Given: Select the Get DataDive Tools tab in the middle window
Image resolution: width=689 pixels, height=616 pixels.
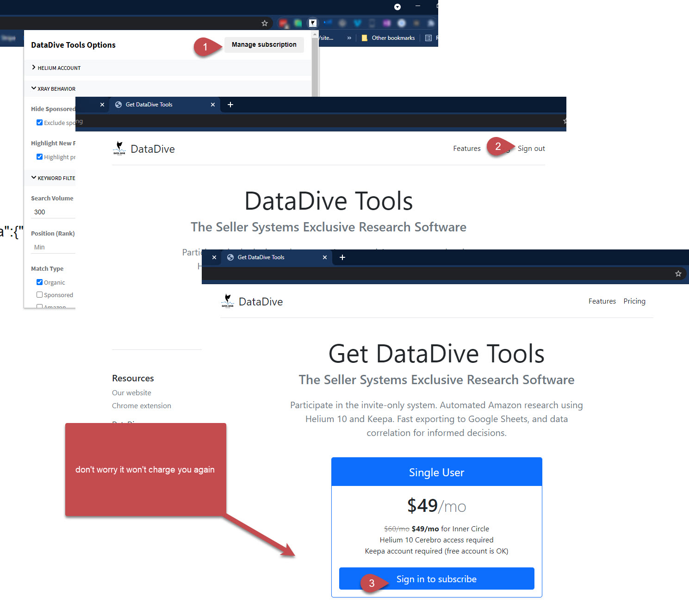Looking at the screenshot, I should point(164,105).
